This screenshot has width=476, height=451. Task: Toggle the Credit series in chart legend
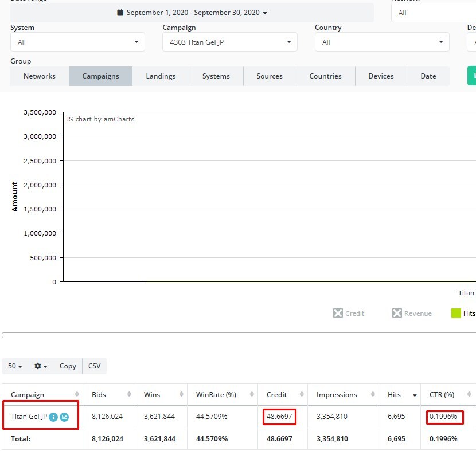(349, 313)
